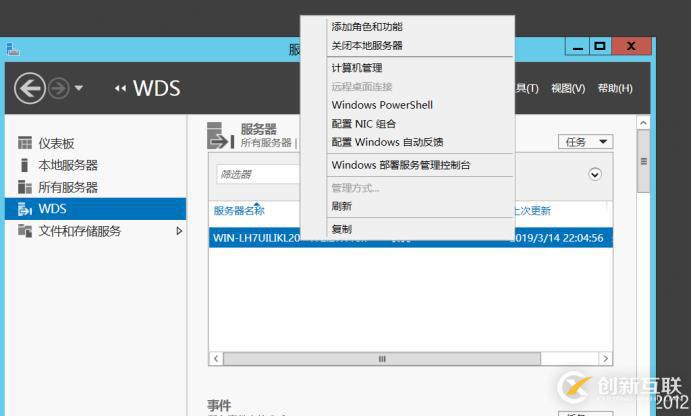
Task: Open the 帮助(H) menu
Action: pyautogui.click(x=615, y=88)
